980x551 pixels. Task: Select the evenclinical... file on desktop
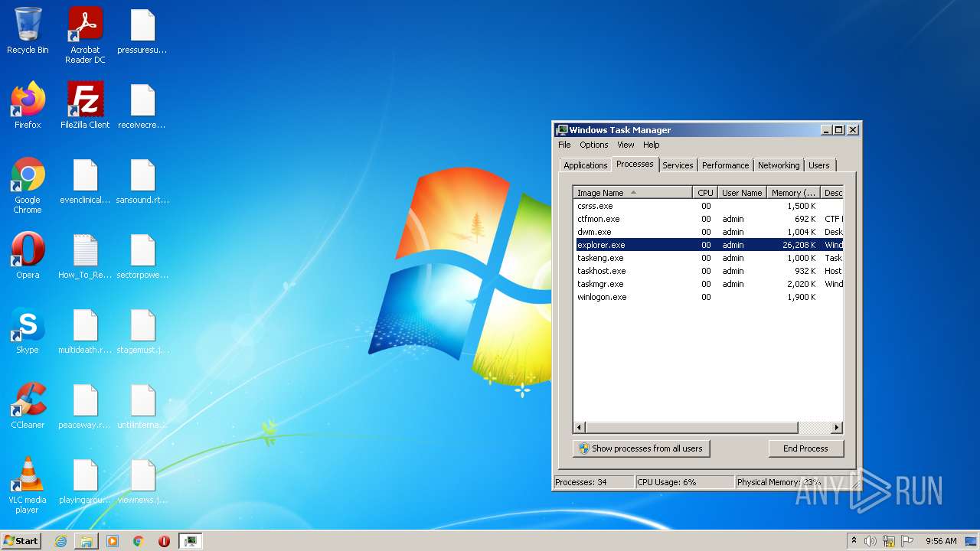pyautogui.click(x=85, y=181)
